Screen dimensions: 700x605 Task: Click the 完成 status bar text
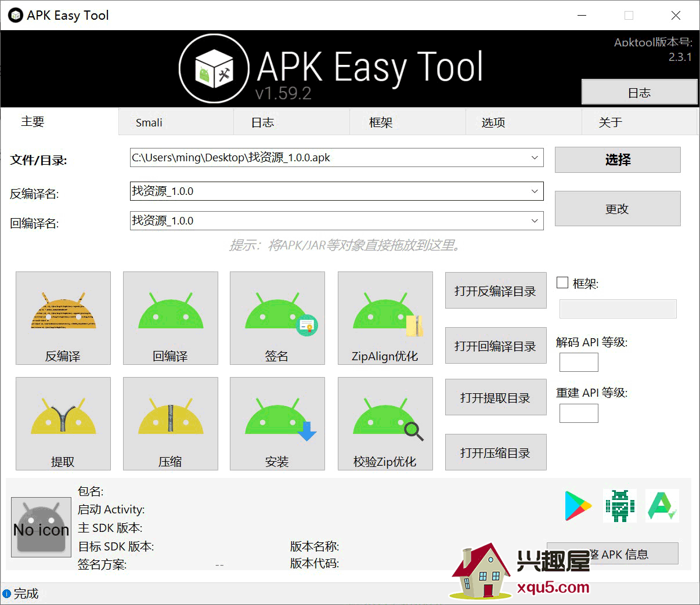coord(26,593)
